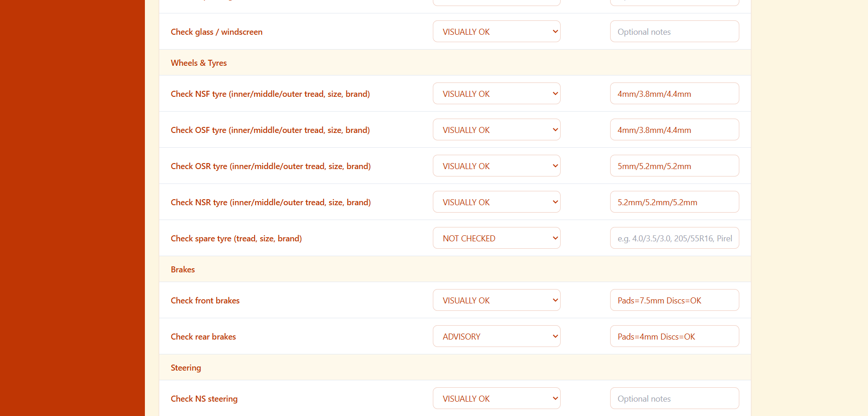Viewport: 868px width, 416px height.
Task: Open the glass / windscreen status dropdown
Action: click(x=496, y=32)
